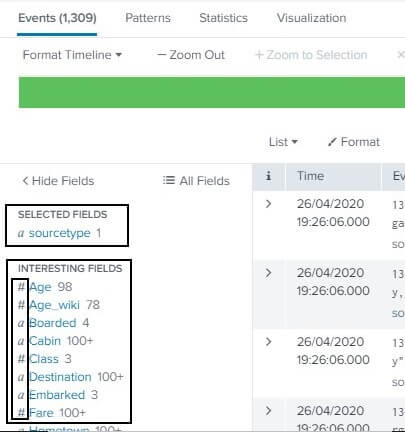405x432 pixels.
Task: Open the Visualization tab
Action: [312, 18]
